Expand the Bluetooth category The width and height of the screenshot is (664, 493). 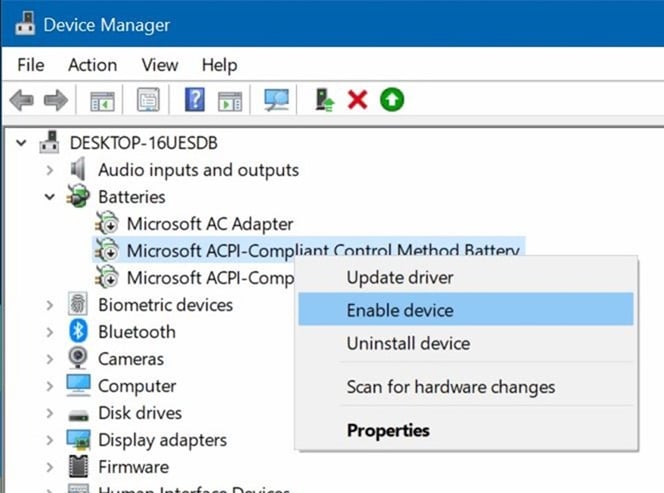click(50, 332)
